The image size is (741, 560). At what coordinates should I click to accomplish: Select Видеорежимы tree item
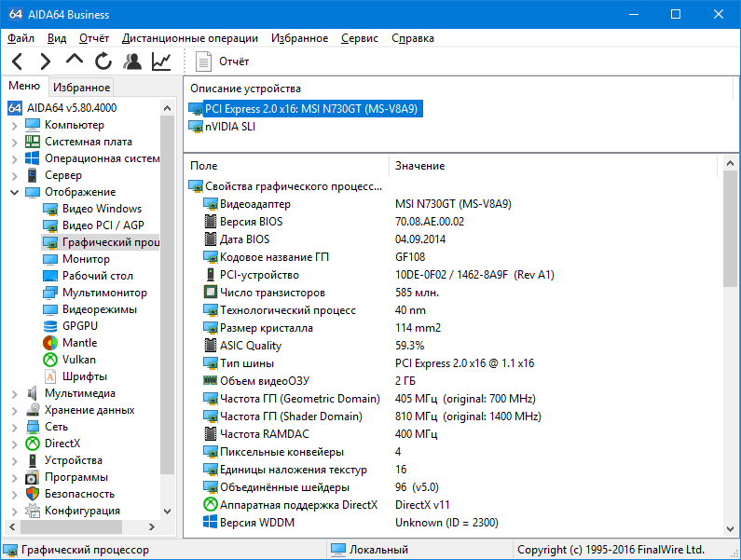[x=100, y=309]
